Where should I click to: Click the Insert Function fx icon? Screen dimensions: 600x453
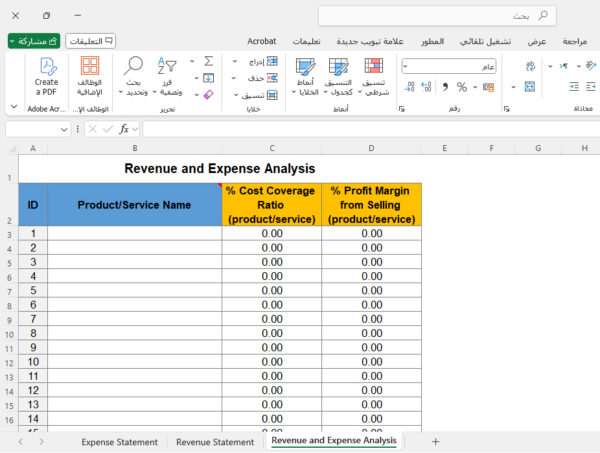tap(125, 129)
